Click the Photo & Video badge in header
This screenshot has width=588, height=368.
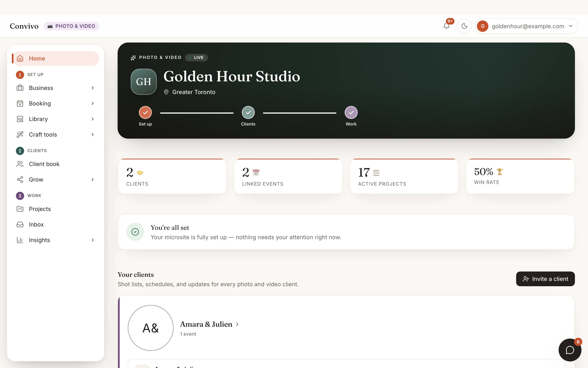(x=71, y=26)
